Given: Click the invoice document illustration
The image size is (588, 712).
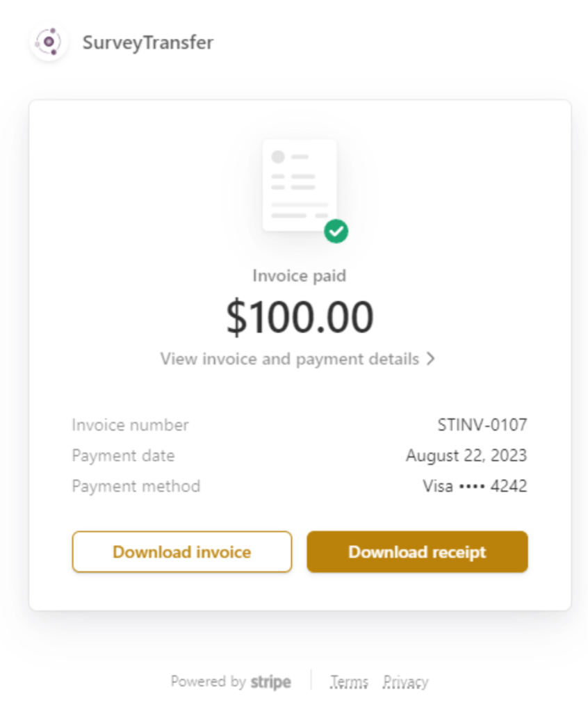Looking at the screenshot, I should pos(299,185).
